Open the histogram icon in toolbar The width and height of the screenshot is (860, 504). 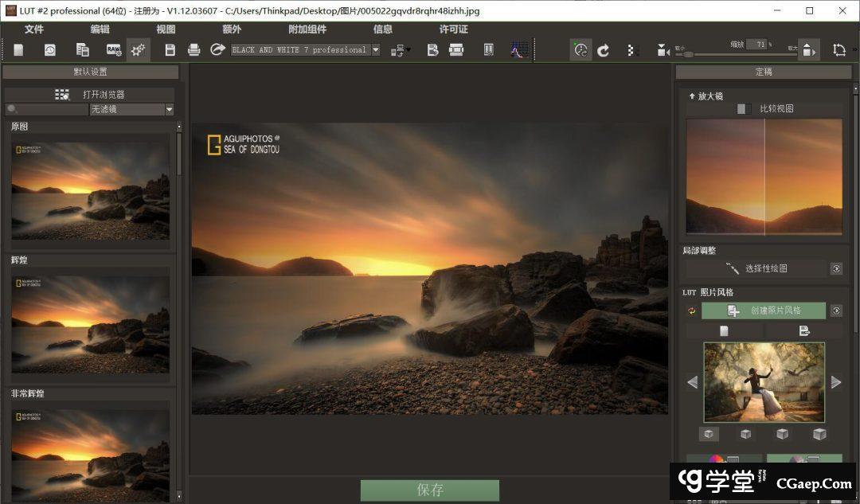[519, 50]
